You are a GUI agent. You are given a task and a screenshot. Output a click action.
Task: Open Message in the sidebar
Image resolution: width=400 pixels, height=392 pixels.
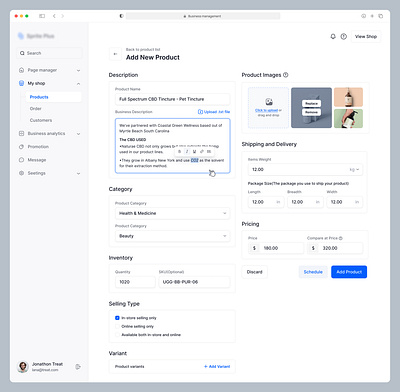tap(37, 160)
